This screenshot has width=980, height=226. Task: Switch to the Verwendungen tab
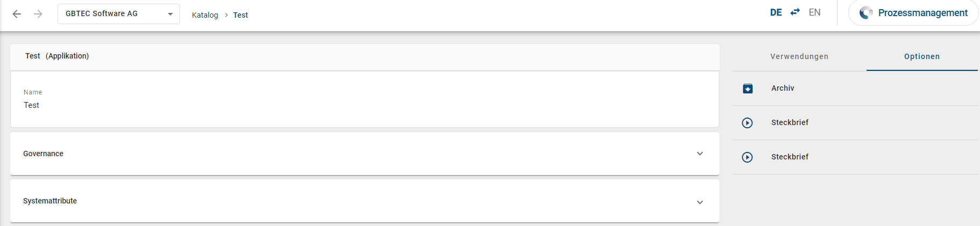(799, 56)
